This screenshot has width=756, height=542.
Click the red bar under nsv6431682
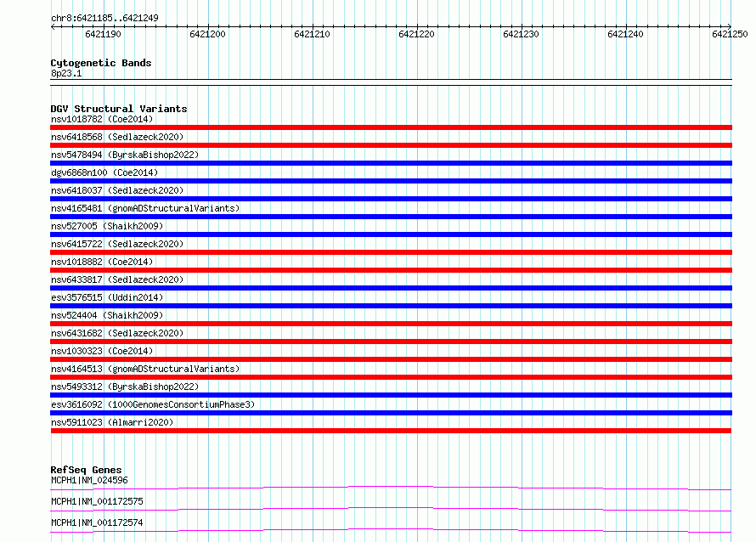[x=391, y=342]
